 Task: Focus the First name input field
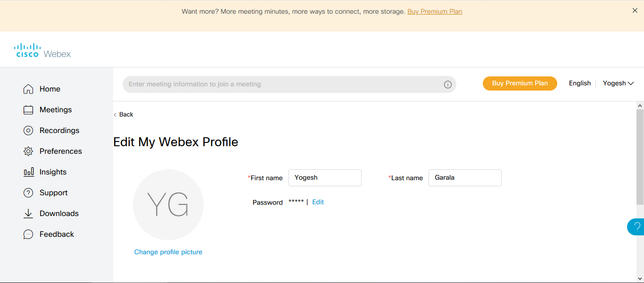(x=325, y=178)
